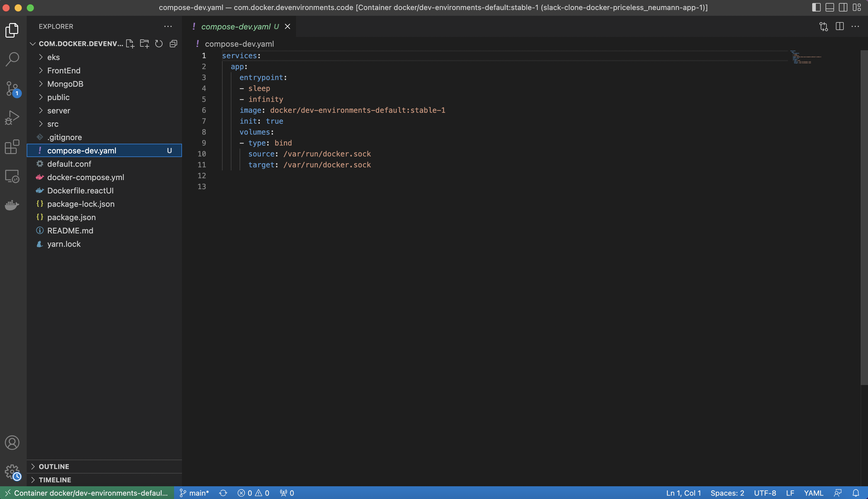The image size is (868, 499).
Task: Expand the FrontEnd folder
Action: pos(104,71)
